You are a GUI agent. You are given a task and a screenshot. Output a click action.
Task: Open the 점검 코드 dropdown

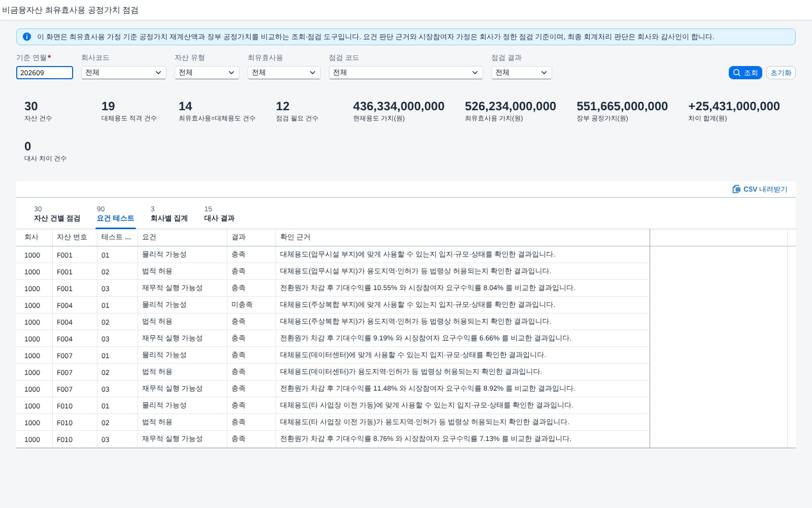406,73
